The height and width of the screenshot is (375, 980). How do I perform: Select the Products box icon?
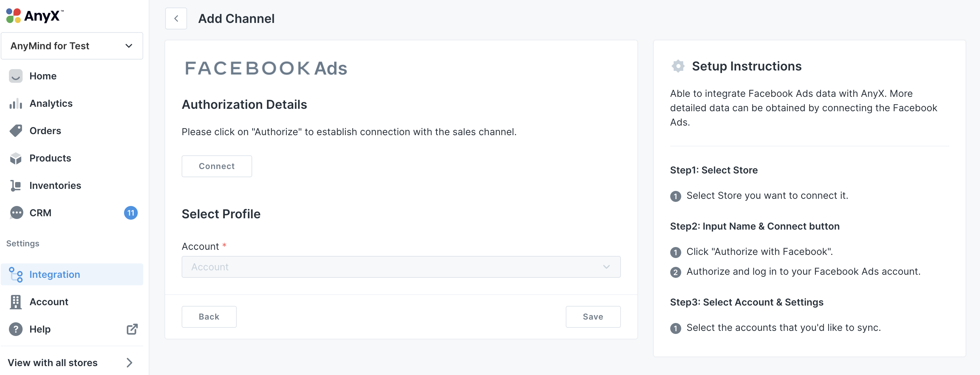(x=16, y=158)
